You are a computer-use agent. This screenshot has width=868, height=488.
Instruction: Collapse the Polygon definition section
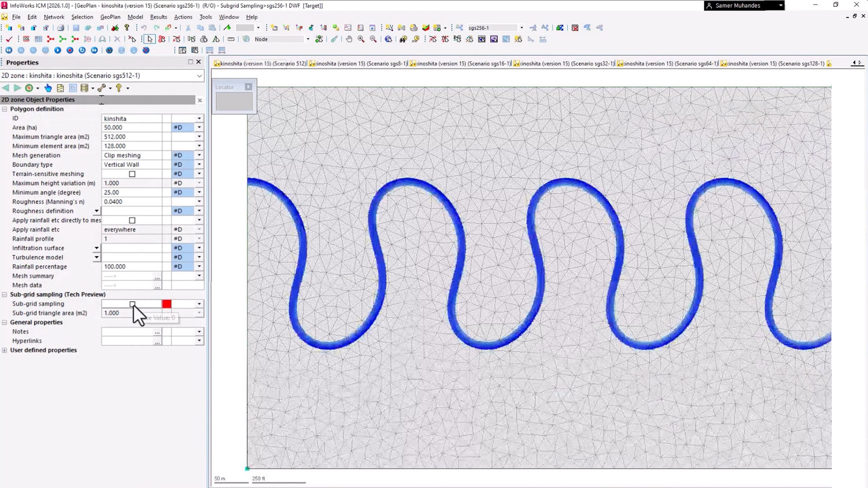click(x=5, y=109)
